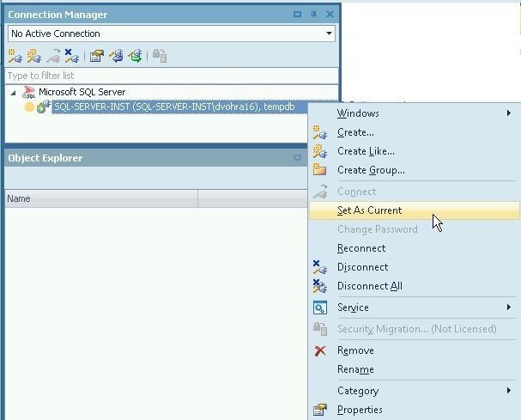
Task: Pin the Connection Manager panel
Action: coord(314,15)
